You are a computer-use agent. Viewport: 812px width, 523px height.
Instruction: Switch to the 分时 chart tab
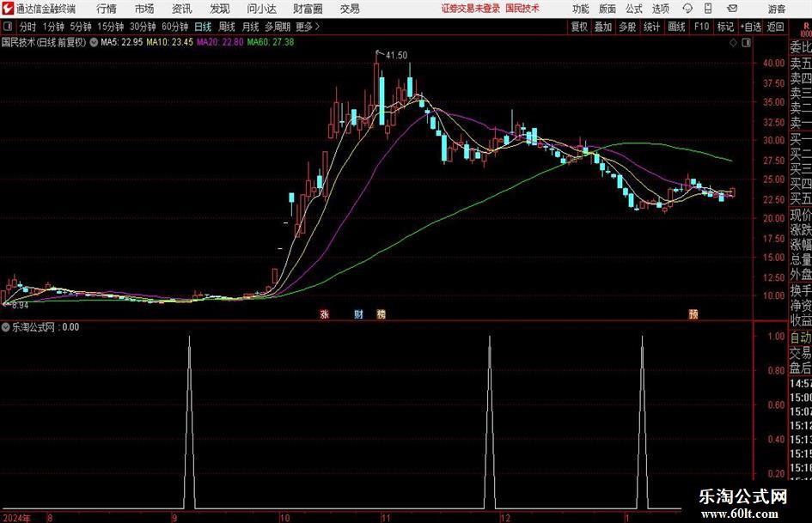(28, 27)
